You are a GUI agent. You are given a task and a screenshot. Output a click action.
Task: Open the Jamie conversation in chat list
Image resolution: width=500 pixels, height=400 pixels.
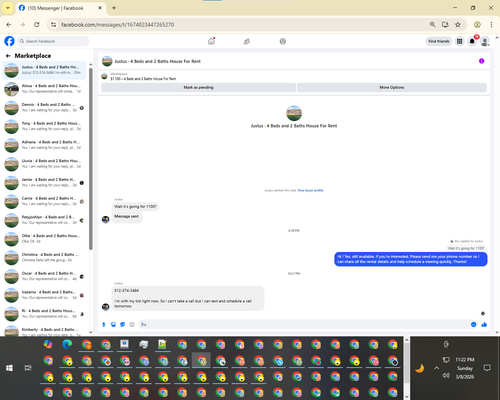coord(44,182)
